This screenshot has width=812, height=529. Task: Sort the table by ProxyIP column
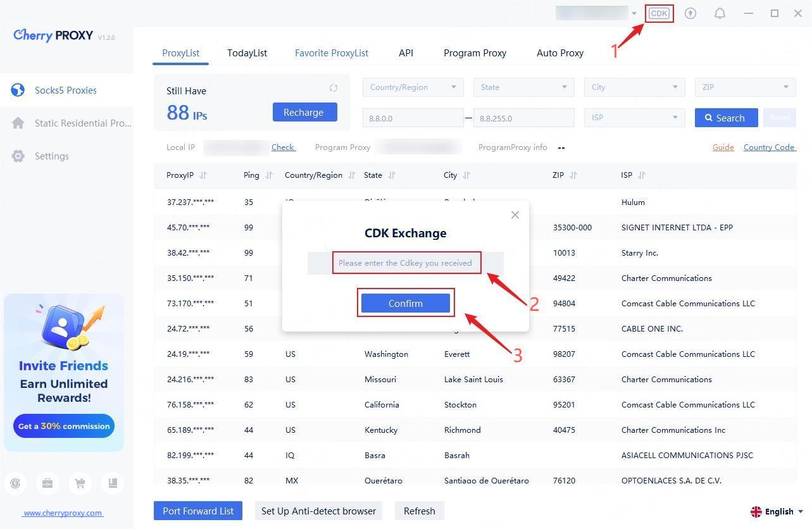203,175
